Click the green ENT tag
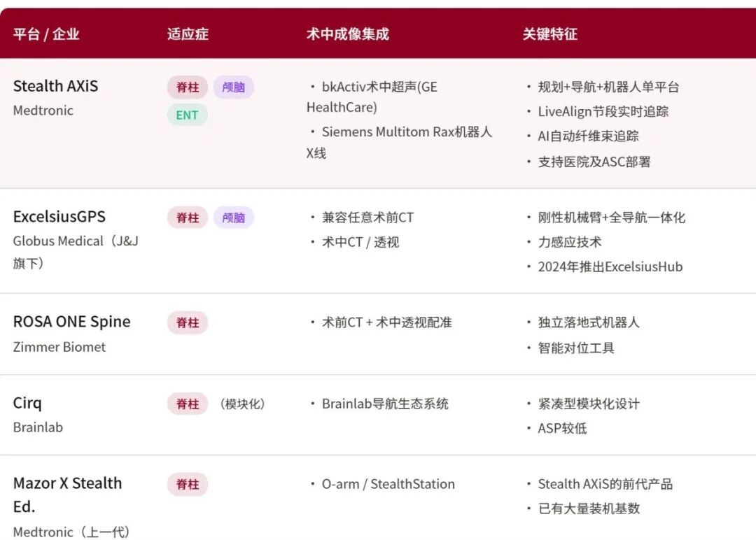The width and height of the screenshot is (756, 540). coord(187,115)
